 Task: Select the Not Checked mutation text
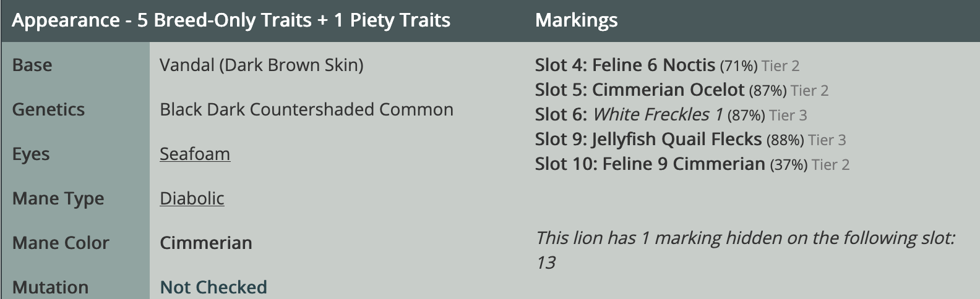click(213, 287)
